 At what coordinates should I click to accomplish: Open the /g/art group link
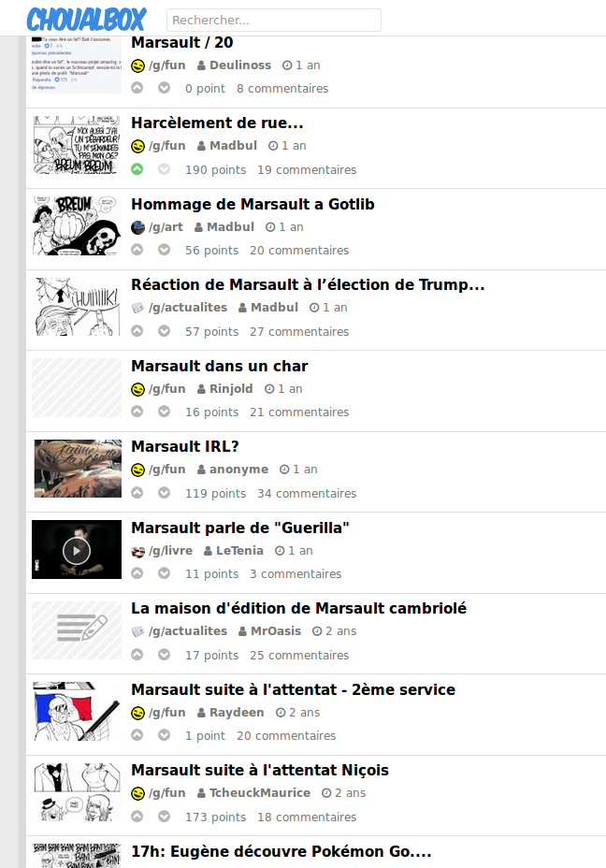coord(166,227)
